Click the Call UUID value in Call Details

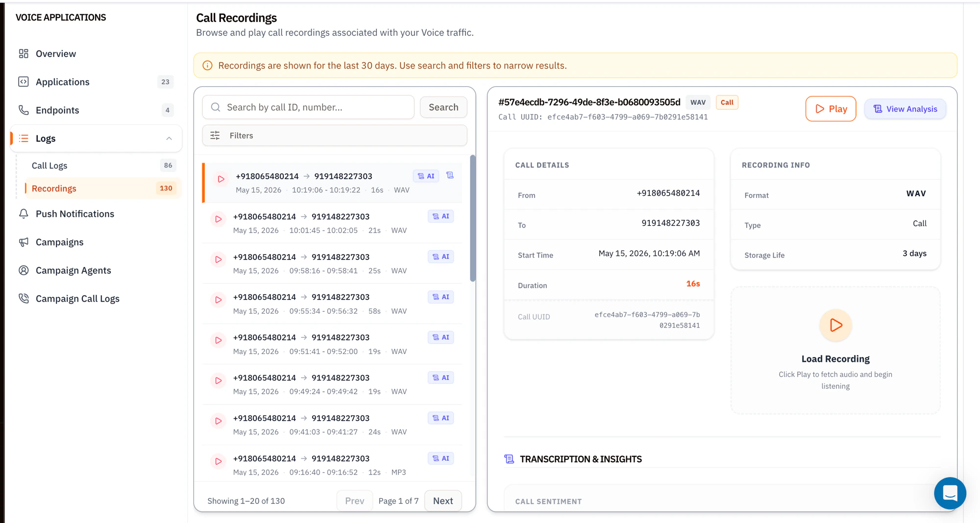tap(647, 320)
